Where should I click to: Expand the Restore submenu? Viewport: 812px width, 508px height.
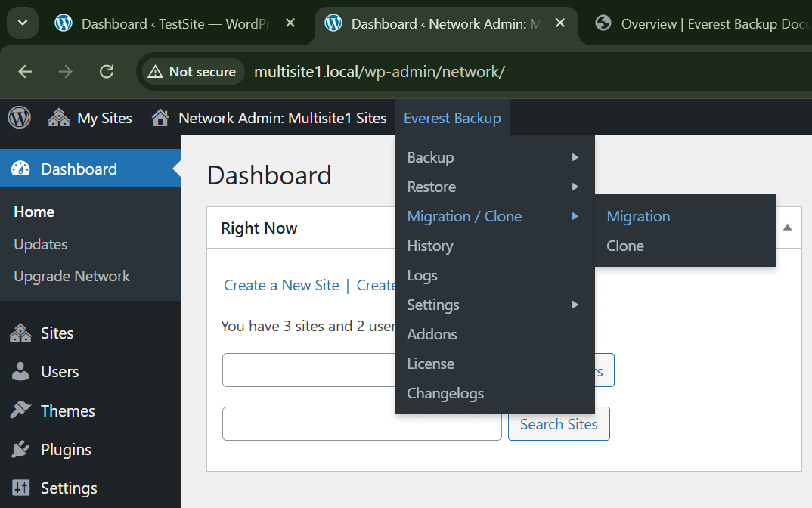[x=431, y=187]
